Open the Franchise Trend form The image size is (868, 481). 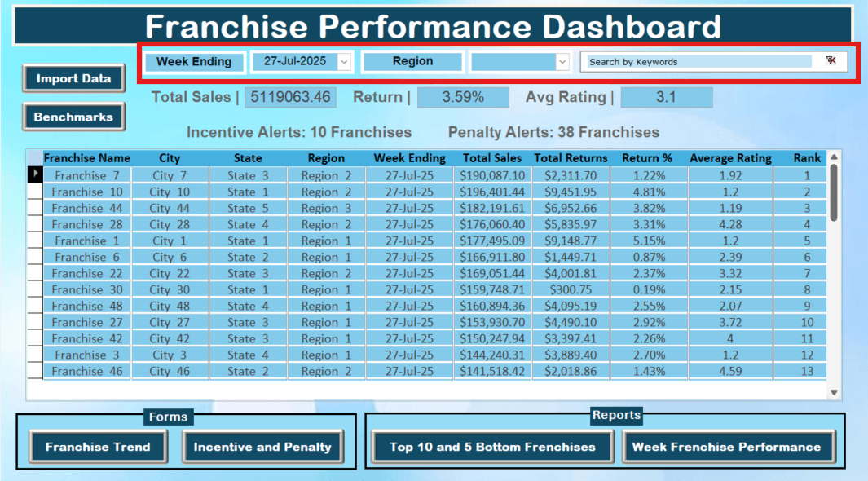point(97,447)
